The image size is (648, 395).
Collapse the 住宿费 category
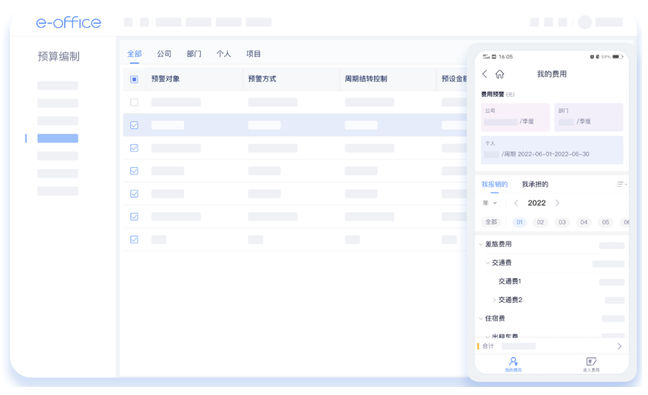point(481,318)
